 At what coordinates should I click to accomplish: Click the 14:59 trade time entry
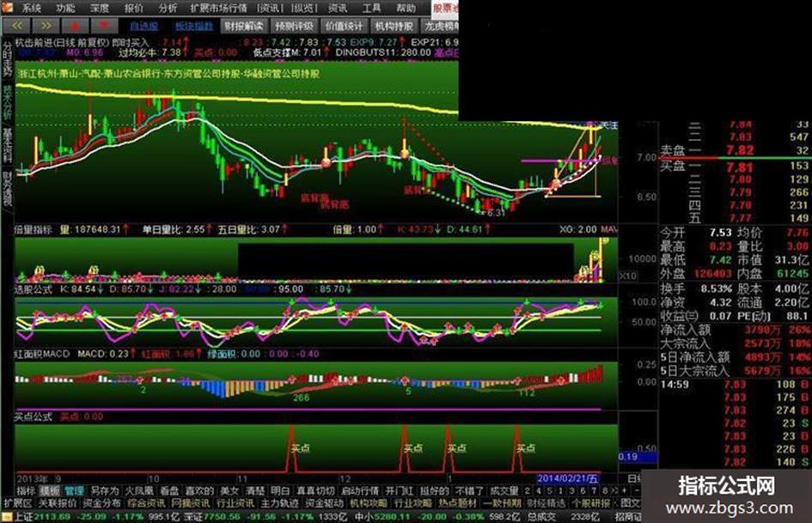click(675, 385)
